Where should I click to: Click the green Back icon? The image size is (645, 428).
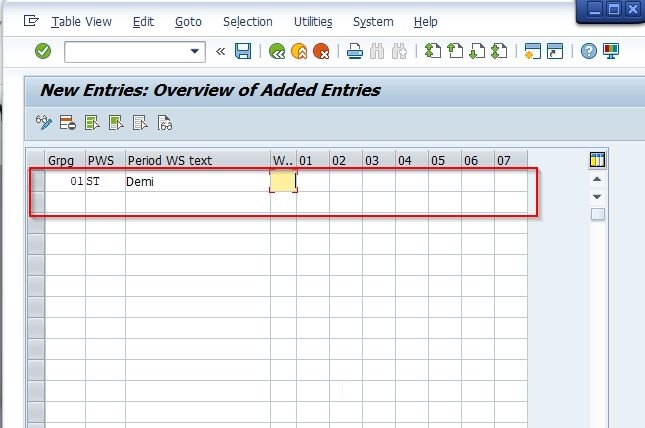[x=276, y=51]
